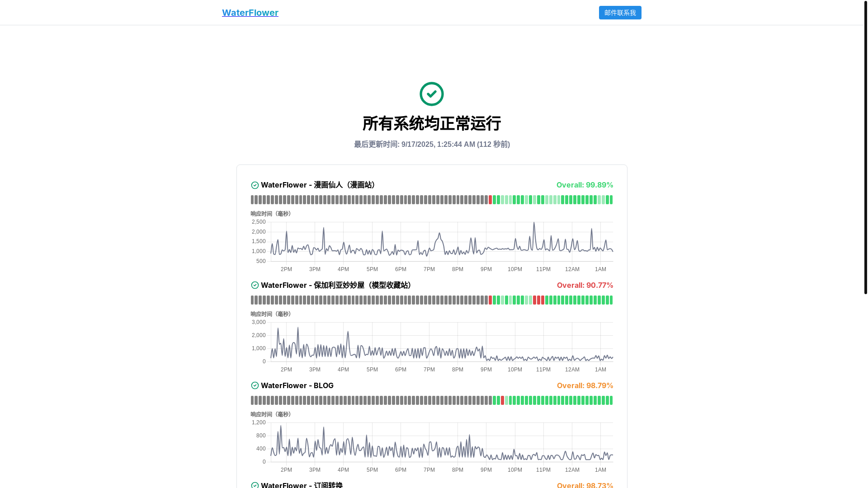Click the 所有系统均正常运行 heading
Screen dimensions: 868x488
click(432, 123)
